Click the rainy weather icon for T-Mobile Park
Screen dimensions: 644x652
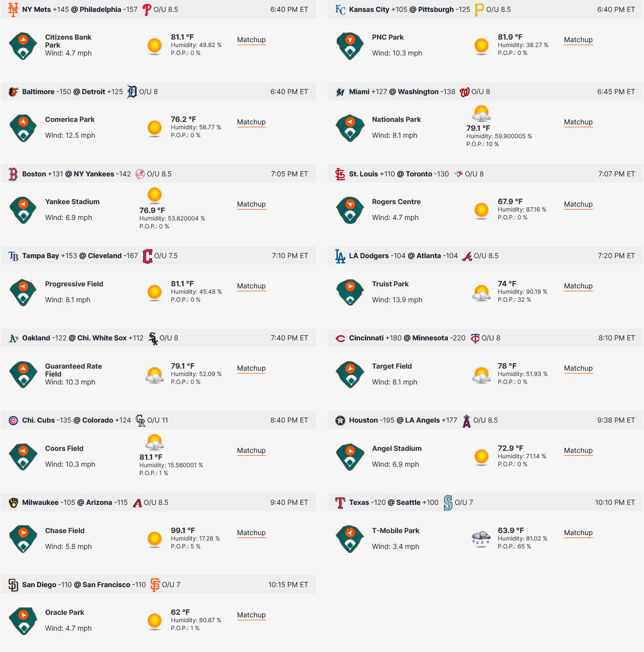pyautogui.click(x=482, y=539)
